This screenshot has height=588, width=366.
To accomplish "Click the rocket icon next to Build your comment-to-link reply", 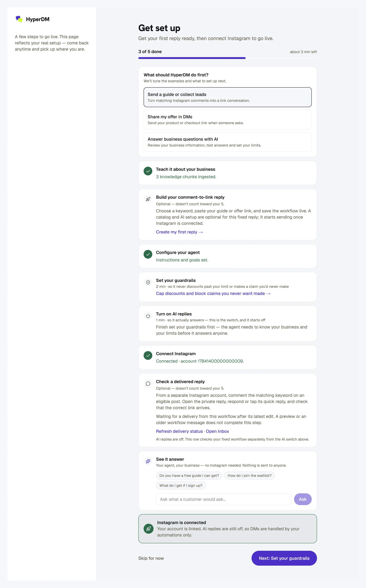I will click(x=148, y=199).
